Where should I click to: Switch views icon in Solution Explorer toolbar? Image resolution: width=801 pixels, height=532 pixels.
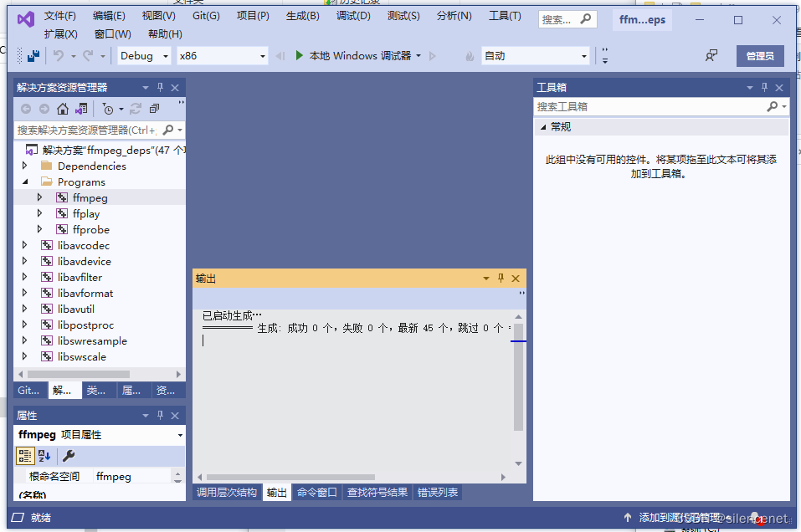pos(81,109)
